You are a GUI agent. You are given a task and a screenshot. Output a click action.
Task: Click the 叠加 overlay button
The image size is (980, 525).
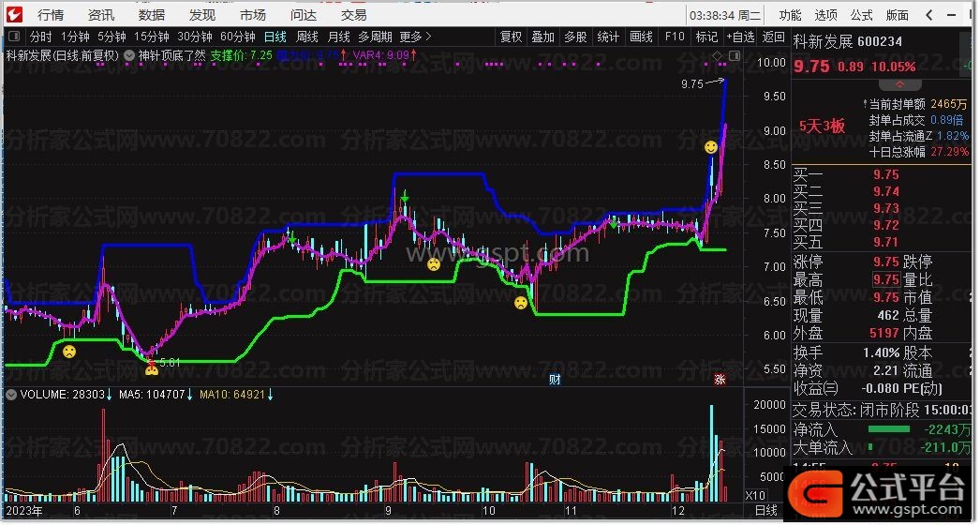tap(543, 37)
